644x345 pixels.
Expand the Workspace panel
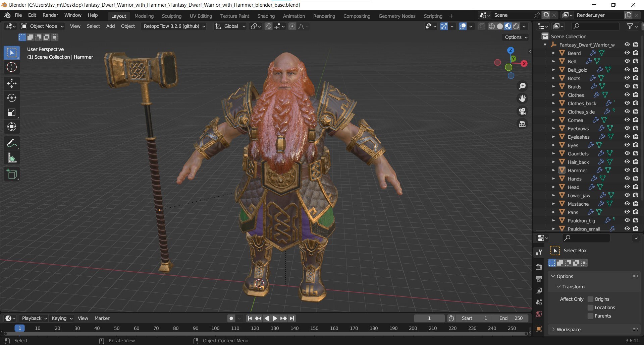point(553,330)
